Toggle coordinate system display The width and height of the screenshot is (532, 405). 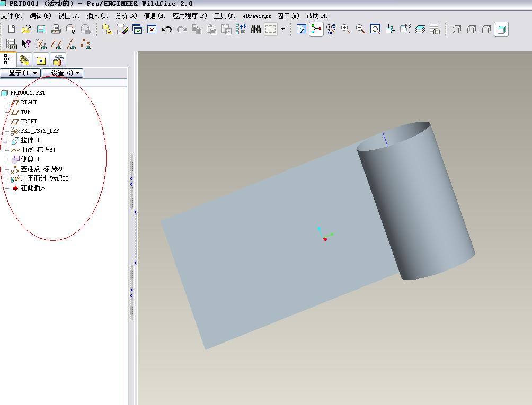(41, 44)
